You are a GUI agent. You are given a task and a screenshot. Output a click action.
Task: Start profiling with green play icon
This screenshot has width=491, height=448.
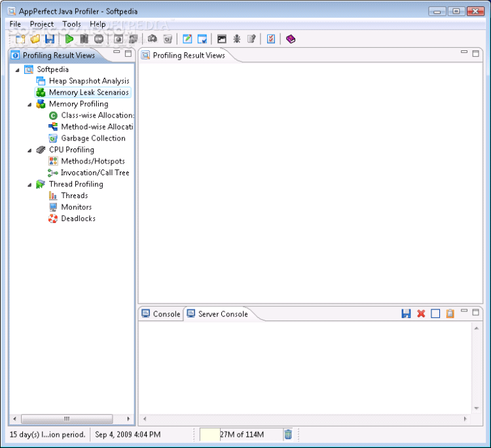(69, 39)
